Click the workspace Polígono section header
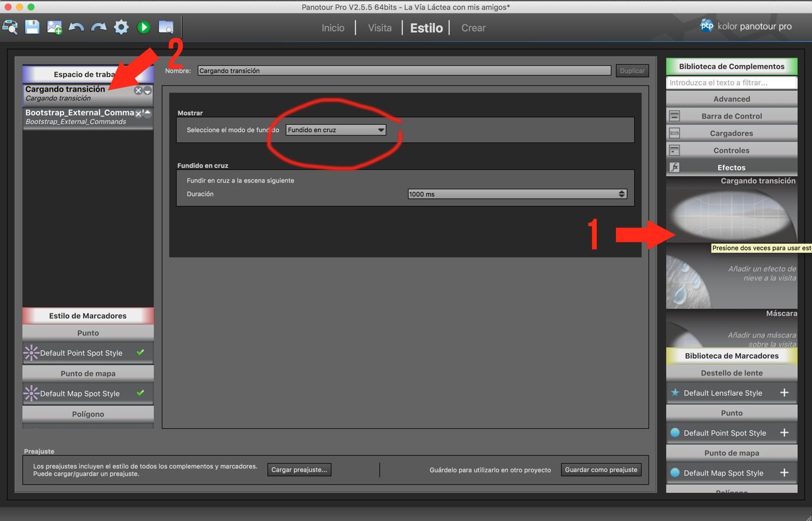This screenshot has height=521, width=812. tap(88, 414)
